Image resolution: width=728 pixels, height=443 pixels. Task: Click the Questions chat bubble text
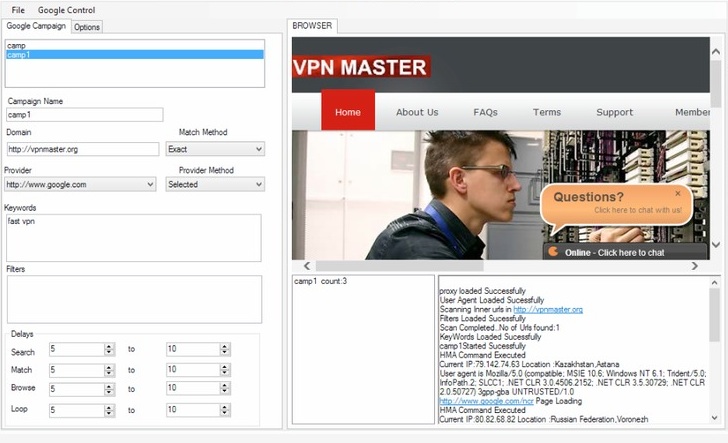pyautogui.click(x=617, y=203)
